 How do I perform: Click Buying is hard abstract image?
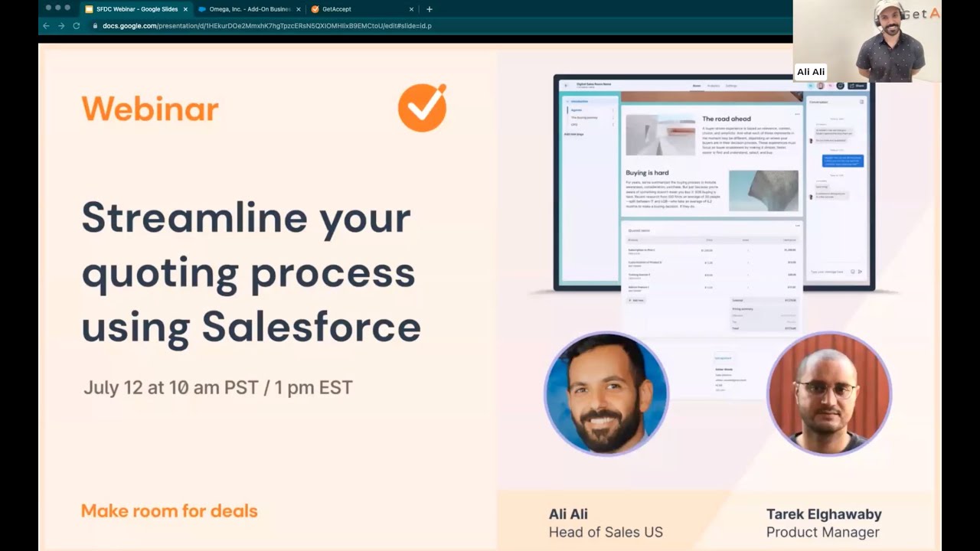763,191
